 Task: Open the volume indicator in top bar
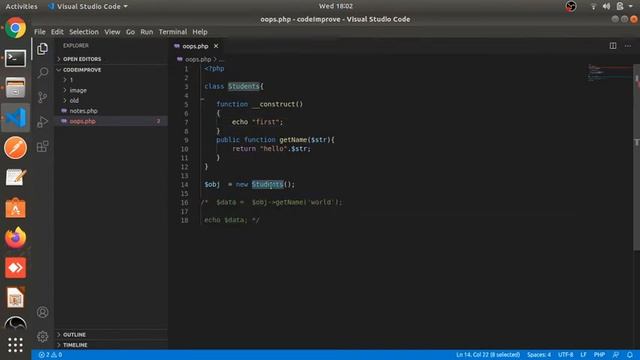(x=607, y=6)
